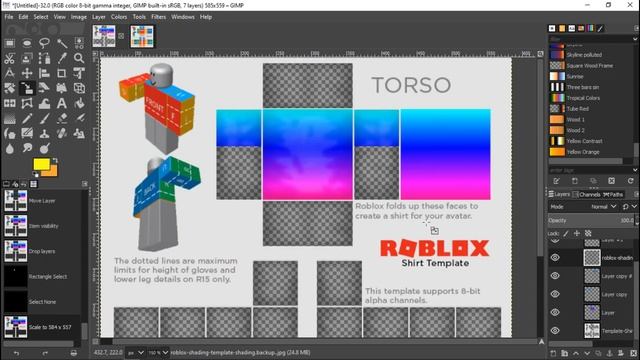This screenshot has width=640, height=360.
Task: Hide the Template-Shi layer
Action: click(555, 331)
